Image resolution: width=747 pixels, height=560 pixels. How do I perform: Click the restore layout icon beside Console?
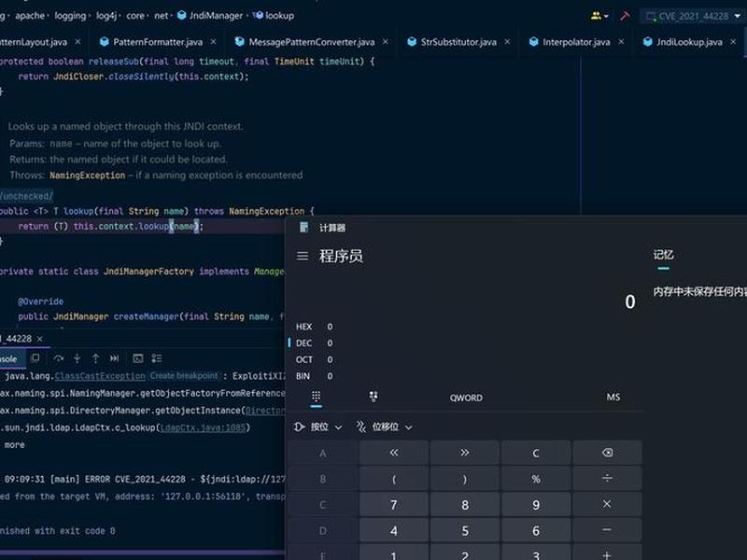(35, 358)
